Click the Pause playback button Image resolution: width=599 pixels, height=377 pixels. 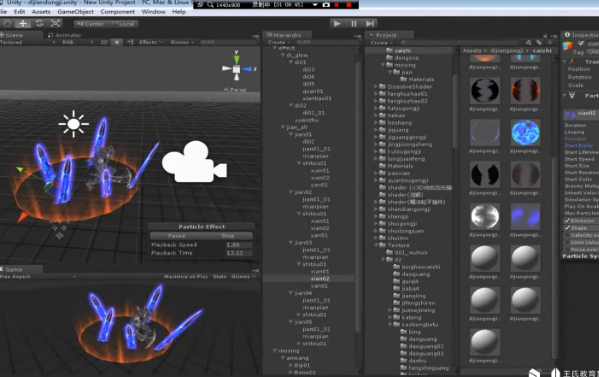[x=354, y=24]
